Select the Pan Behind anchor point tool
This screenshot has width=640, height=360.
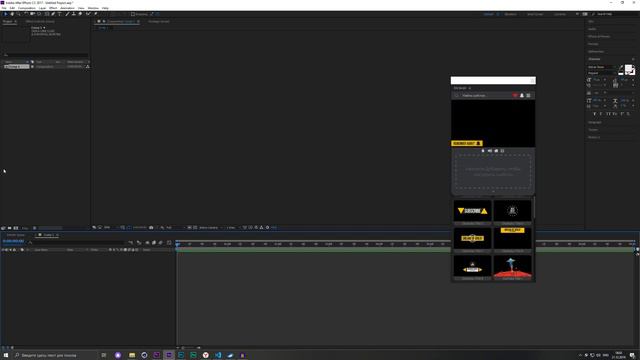click(39, 14)
